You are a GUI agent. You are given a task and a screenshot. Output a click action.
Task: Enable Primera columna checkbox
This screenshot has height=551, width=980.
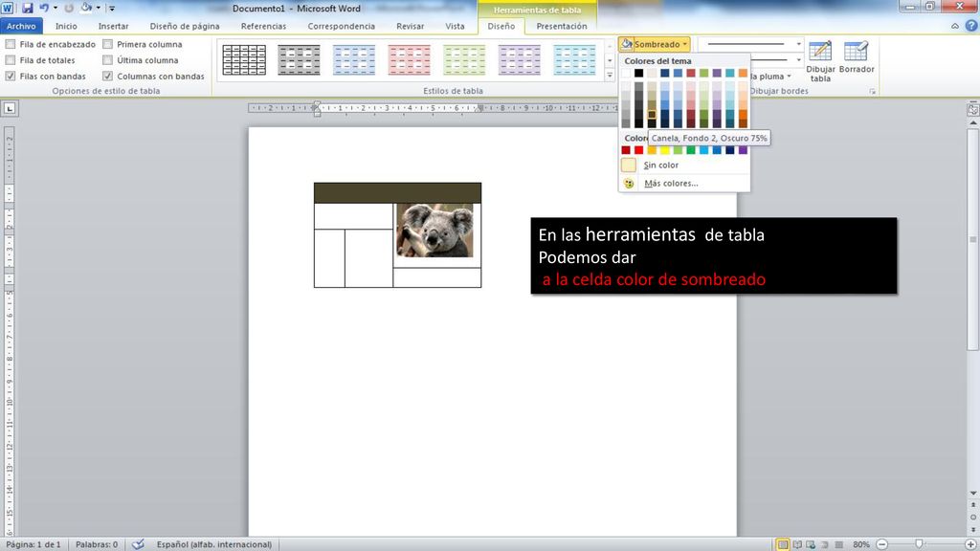click(x=107, y=44)
